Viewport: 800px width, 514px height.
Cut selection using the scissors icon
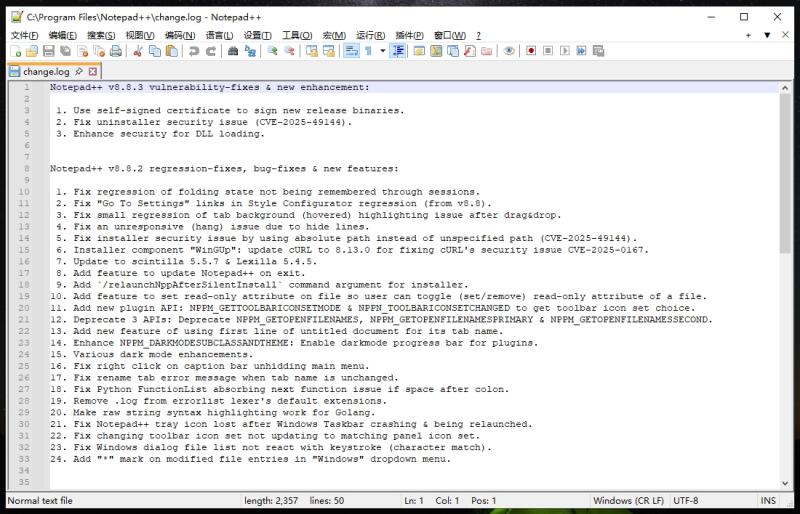tap(138, 51)
